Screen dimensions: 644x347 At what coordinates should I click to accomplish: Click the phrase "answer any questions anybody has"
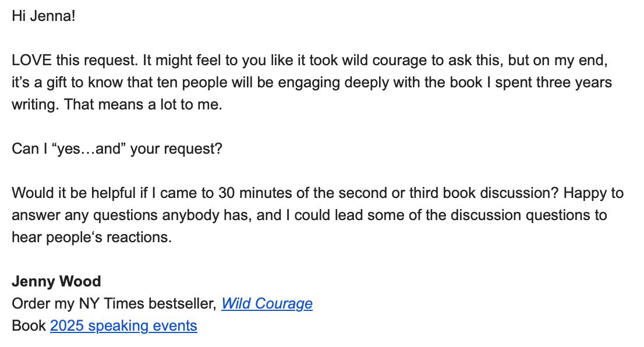131,215
